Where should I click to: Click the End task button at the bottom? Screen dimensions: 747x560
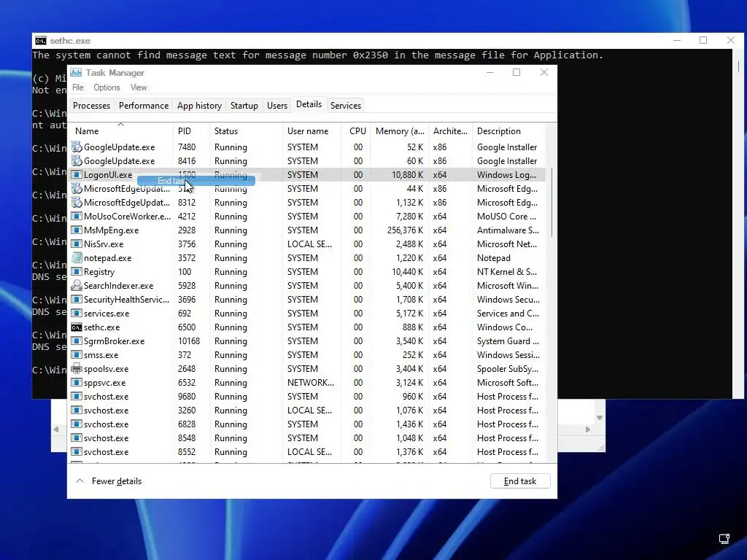click(520, 481)
